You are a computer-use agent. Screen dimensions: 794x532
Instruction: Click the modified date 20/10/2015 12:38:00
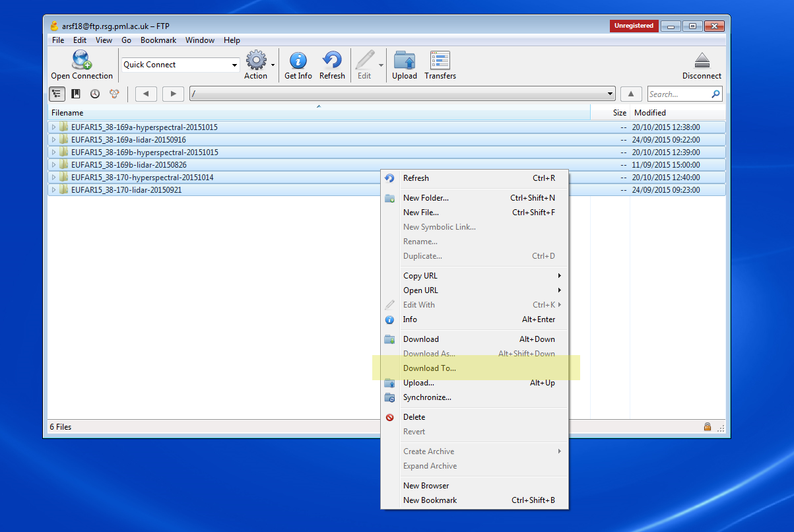click(666, 127)
